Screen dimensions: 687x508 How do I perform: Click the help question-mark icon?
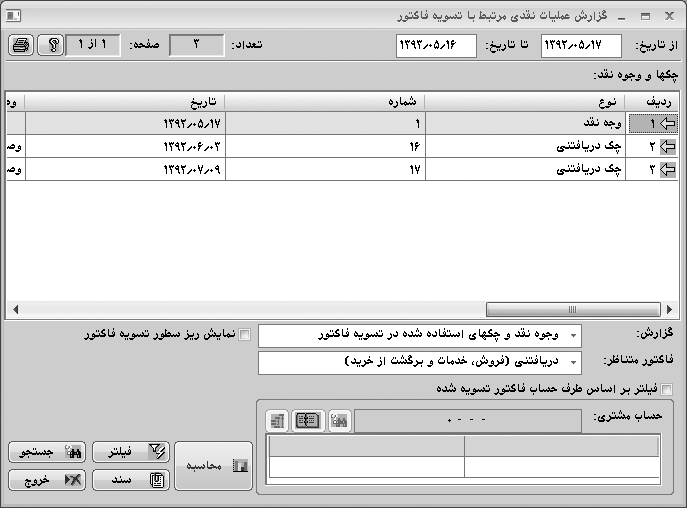tap(49, 46)
